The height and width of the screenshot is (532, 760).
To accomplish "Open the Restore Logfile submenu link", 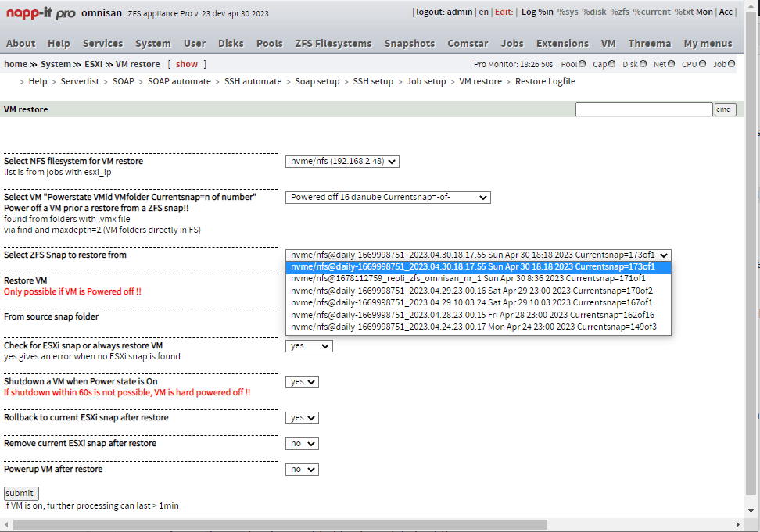I will point(545,81).
